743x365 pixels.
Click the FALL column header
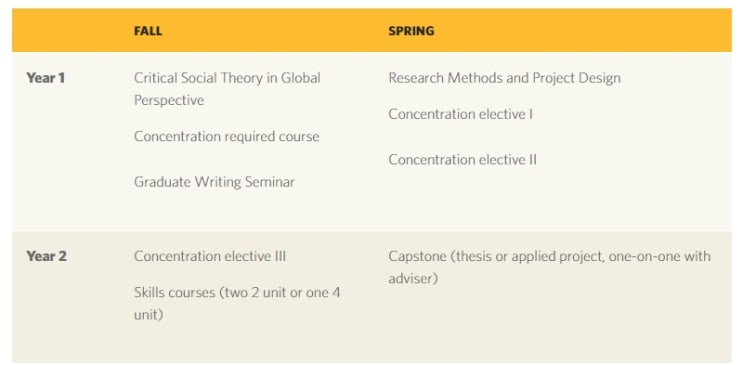coord(147,31)
